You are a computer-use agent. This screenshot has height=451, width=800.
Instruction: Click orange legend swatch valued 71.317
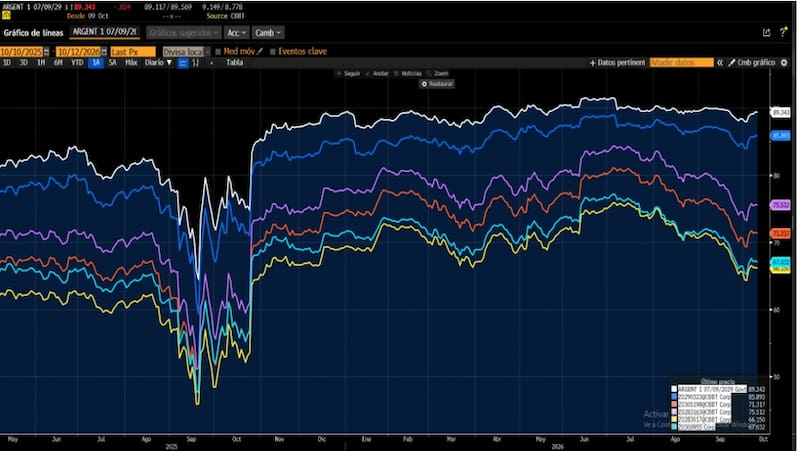674,404
